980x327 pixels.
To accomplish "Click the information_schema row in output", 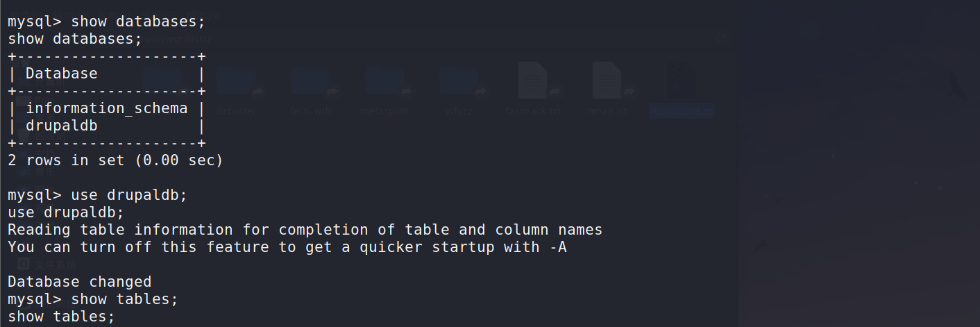I will 106,108.
